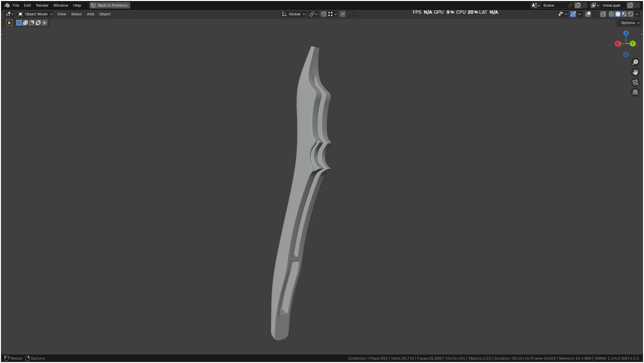Open the Edit menu

click(27, 5)
